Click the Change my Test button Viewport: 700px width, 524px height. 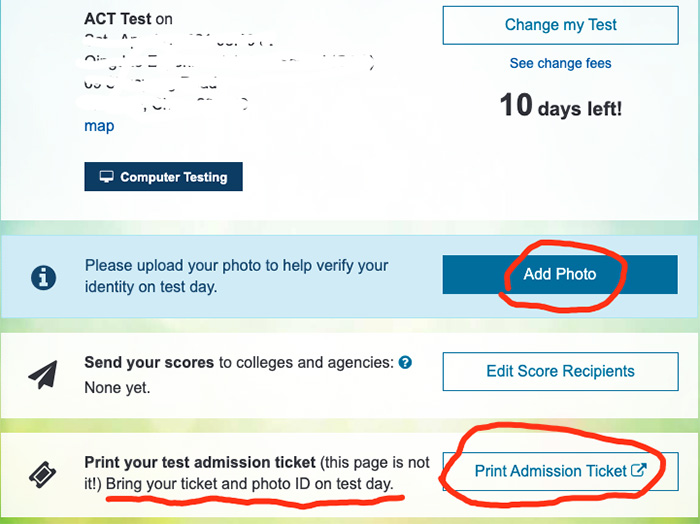pos(560,25)
